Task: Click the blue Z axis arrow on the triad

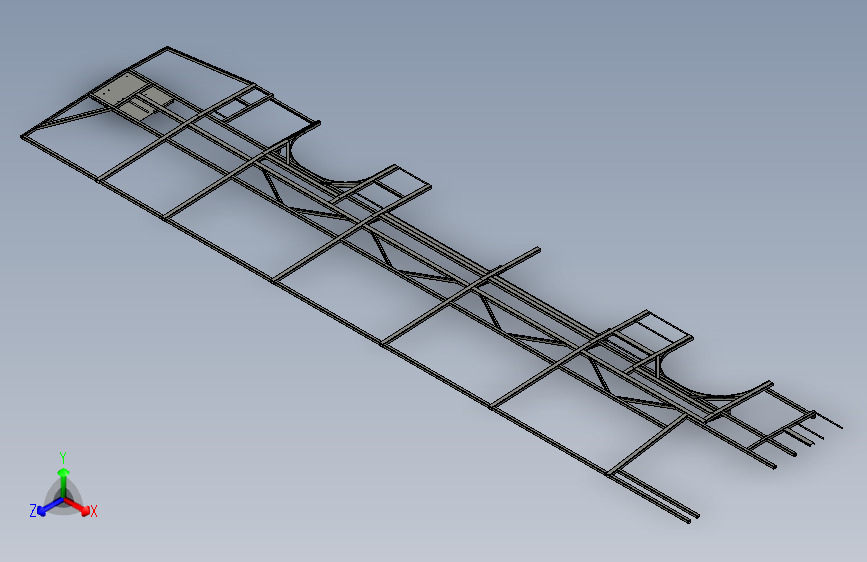Action: [x=50, y=506]
